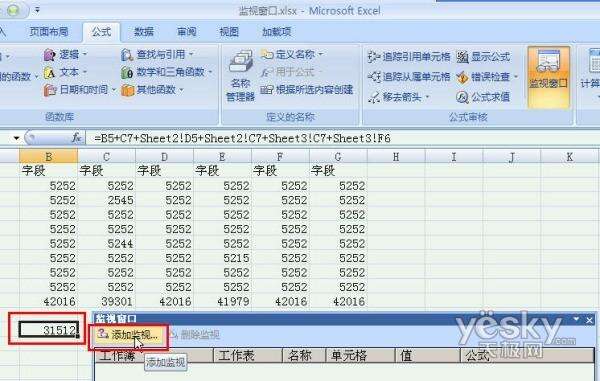Switch to the 页面布局 tab

[49, 32]
